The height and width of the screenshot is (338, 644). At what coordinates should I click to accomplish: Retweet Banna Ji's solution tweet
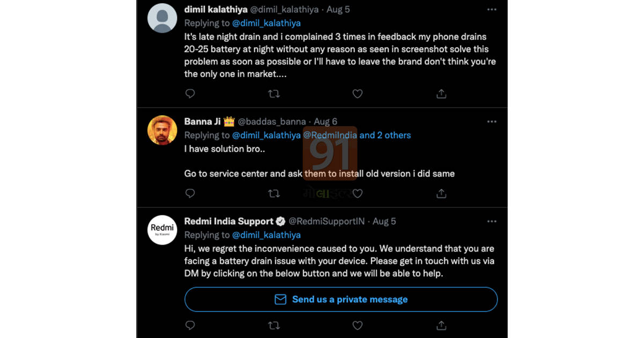274,193
